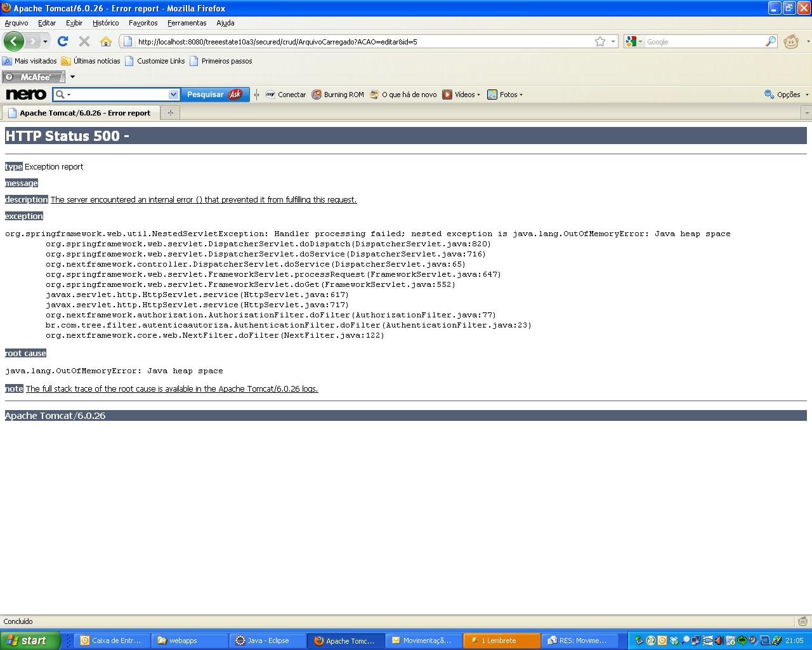
Task: Click java.lang.OutOfMemoryError root cause line
Action: coord(114,371)
